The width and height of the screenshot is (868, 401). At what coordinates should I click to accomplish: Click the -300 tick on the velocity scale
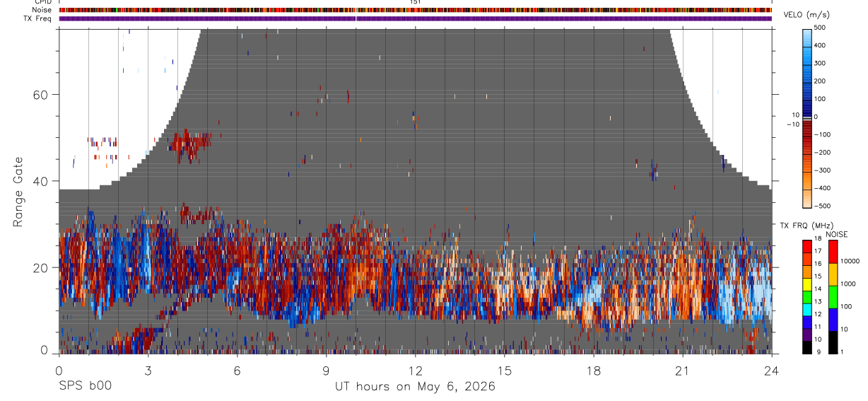coord(823,170)
